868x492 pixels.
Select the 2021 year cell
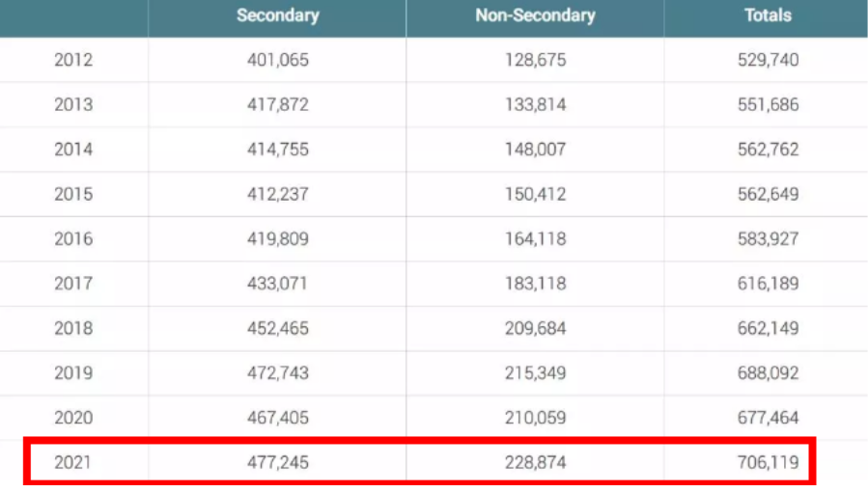73,463
